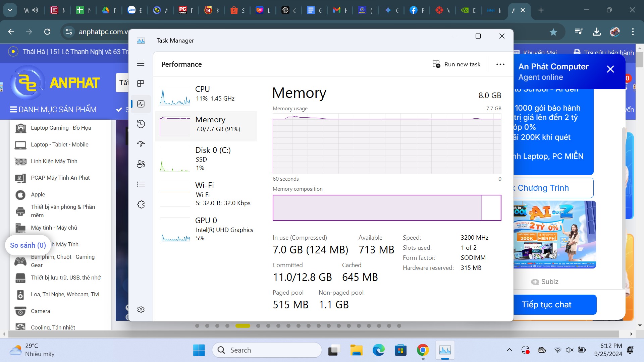644x362 pixels.
Task: Click the AI Gen Z promotional banner in chat
Action: (555, 235)
